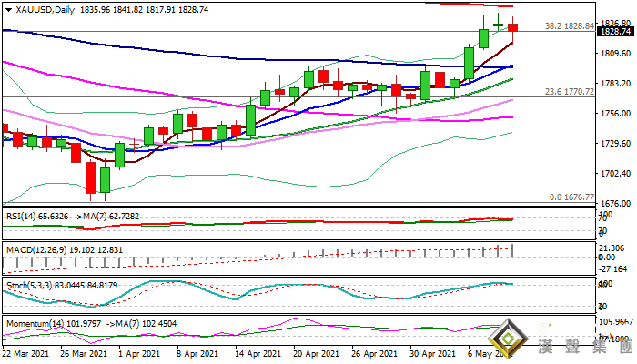Select the RSI(14) indicator label

(23, 217)
